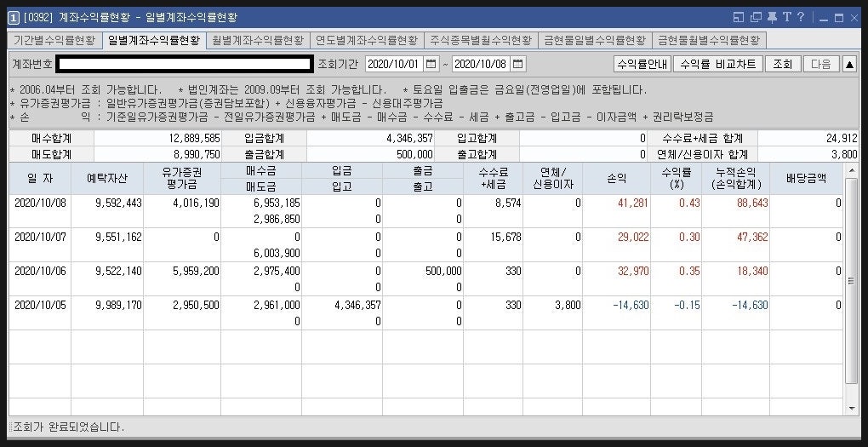The image size is (868, 447).
Task: Click the 6,003,900 sell amount cell
Action: (x=277, y=254)
